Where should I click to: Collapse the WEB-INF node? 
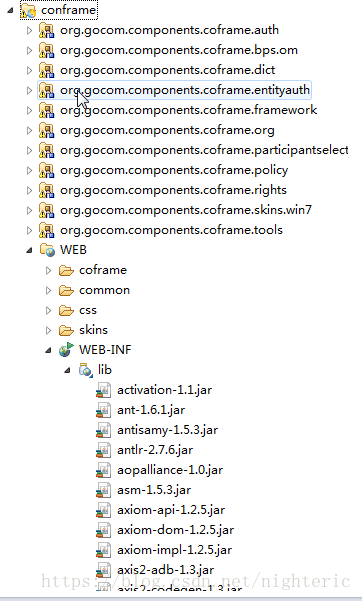(49, 350)
